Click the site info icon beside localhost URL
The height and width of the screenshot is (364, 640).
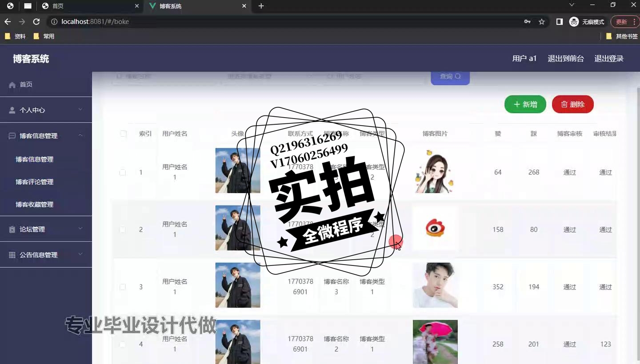54,22
